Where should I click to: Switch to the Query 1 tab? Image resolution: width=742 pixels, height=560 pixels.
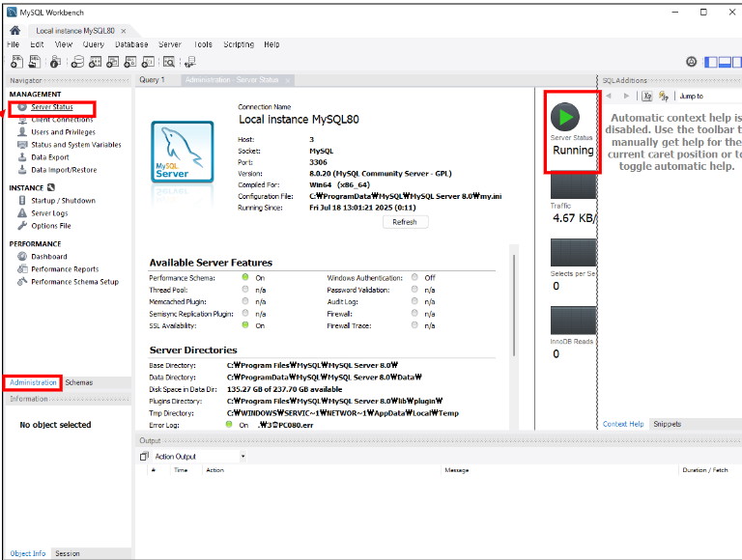pos(152,80)
